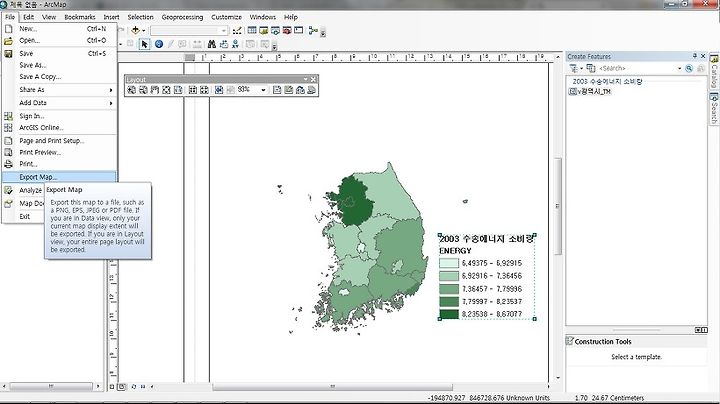This screenshot has height=404, width=720.
Task: Click legend swatch for 6.49375 - 6.92915
Action: pyautogui.click(x=449, y=263)
